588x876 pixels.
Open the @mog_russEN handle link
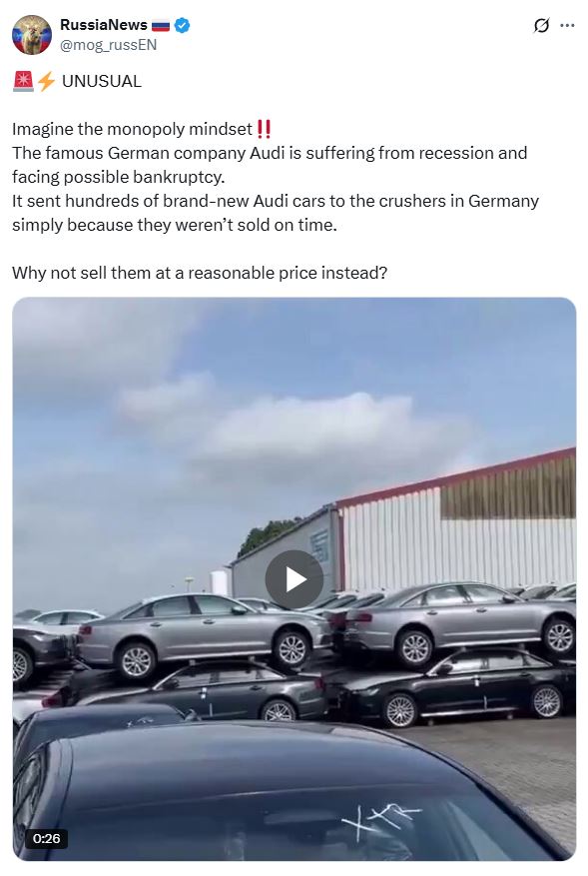(x=109, y=45)
